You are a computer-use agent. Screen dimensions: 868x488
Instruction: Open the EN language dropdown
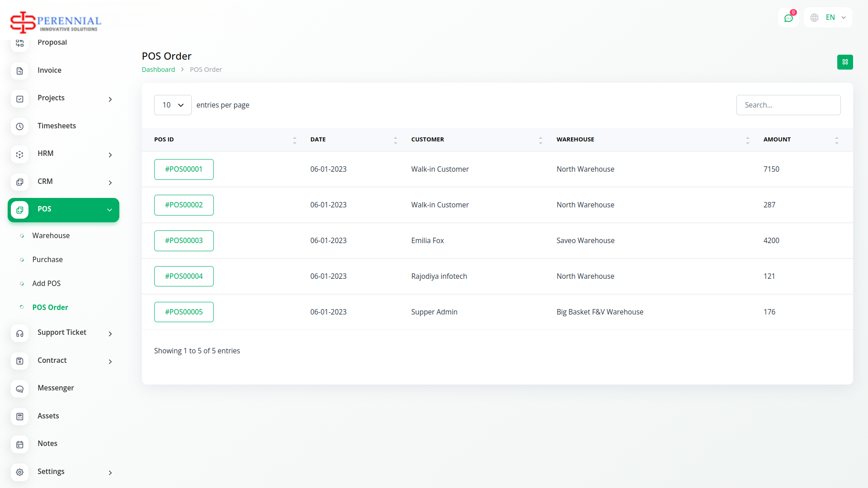click(828, 18)
